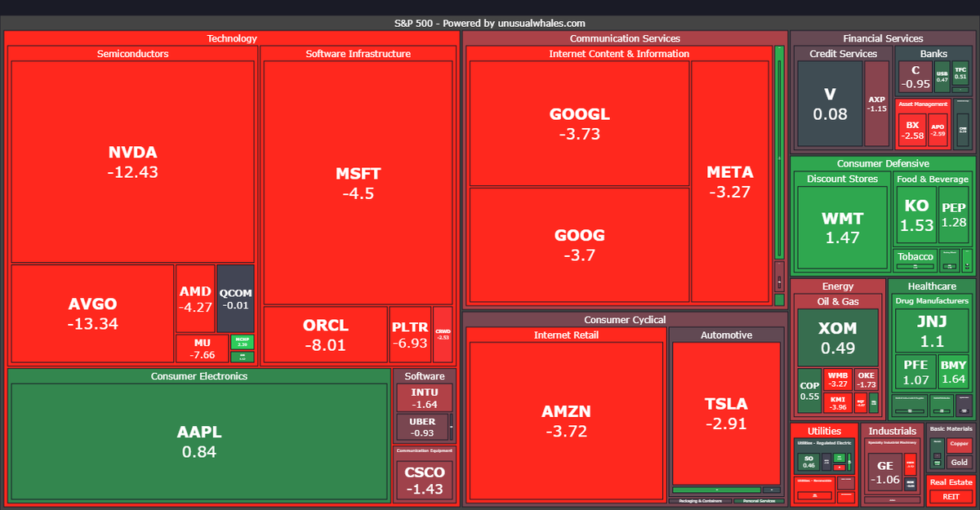Click the AXP tile at -1.15
This screenshot has height=510, width=980.
876,104
